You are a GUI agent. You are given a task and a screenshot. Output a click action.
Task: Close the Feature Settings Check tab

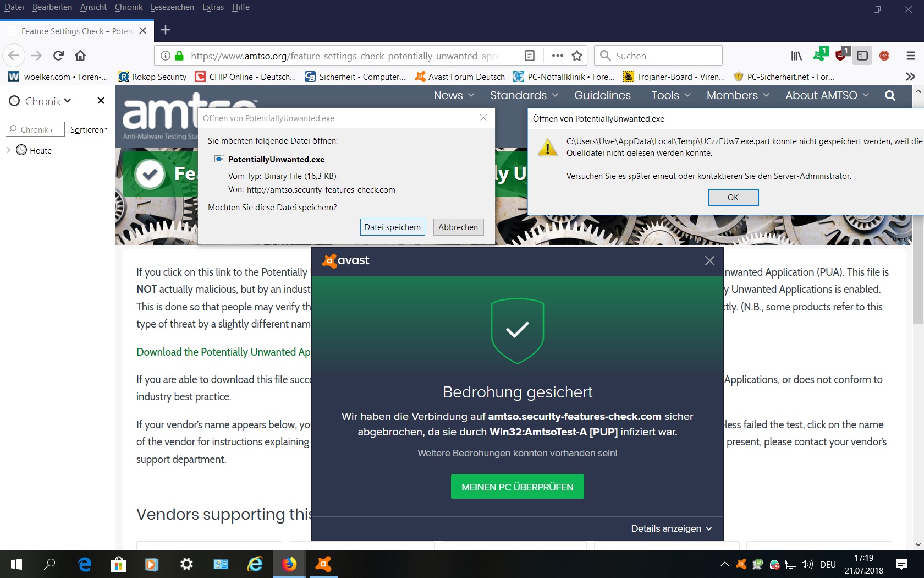coord(142,31)
